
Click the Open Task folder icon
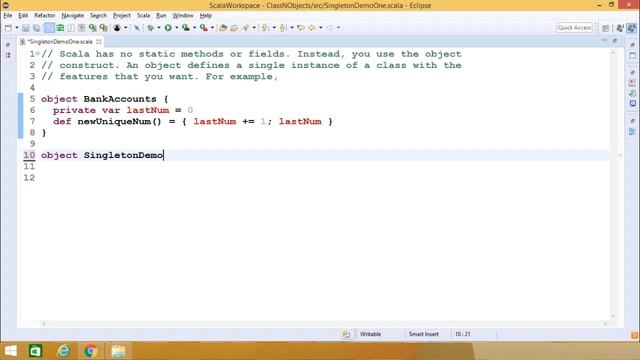point(234,28)
